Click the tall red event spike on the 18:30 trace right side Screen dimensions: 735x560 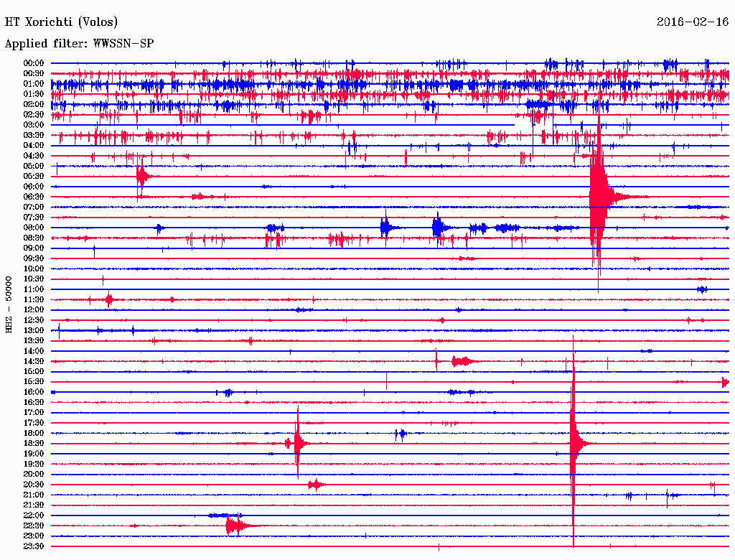click(574, 443)
